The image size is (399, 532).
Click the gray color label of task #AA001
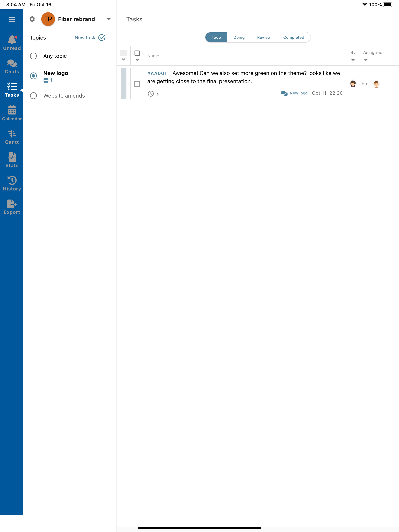[124, 83]
